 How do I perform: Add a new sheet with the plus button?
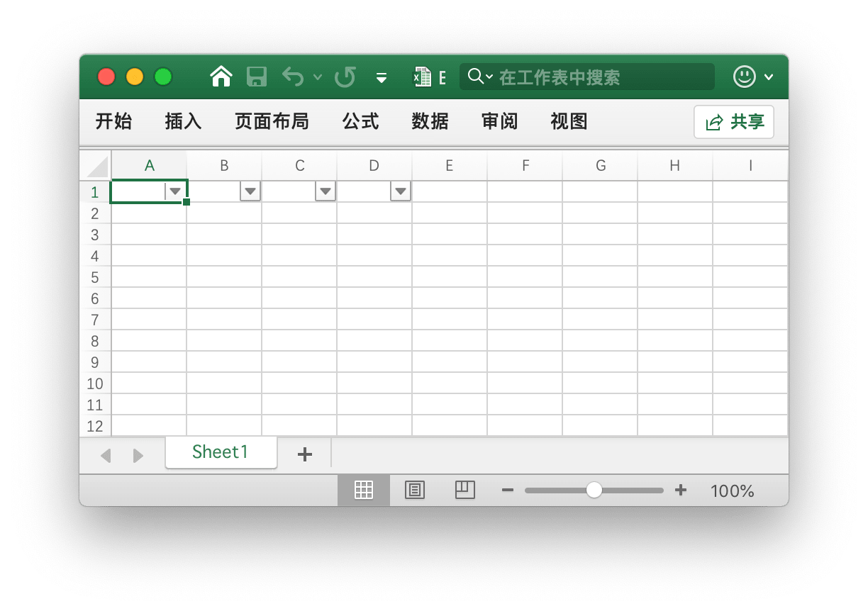coord(304,454)
